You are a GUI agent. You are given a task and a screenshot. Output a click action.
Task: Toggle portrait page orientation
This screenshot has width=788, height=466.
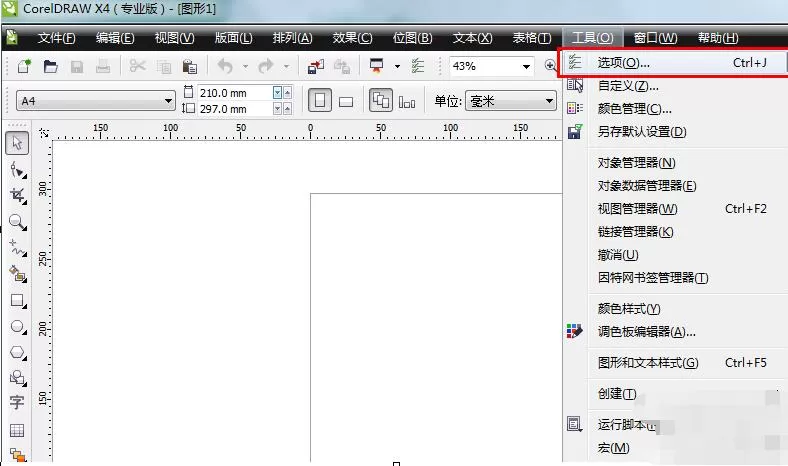[320, 101]
